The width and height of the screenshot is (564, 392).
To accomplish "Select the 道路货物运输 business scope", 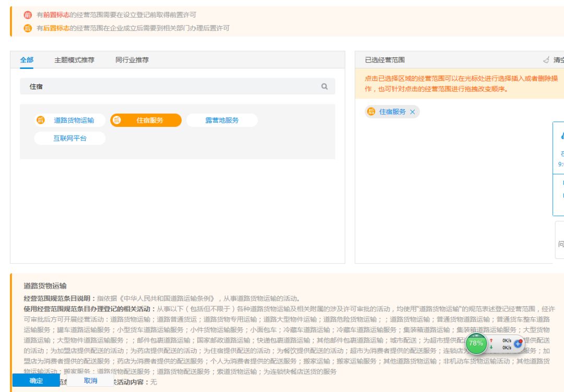I will pos(74,121).
